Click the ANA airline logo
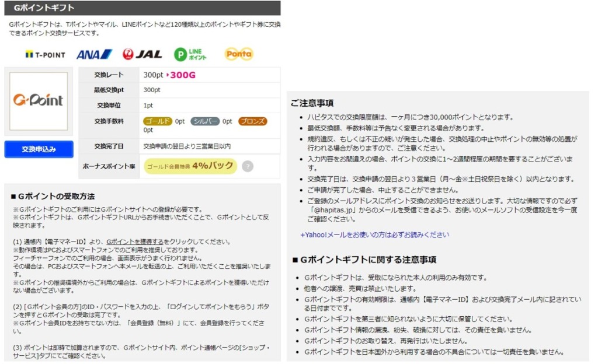The width and height of the screenshot is (598, 364). click(x=94, y=54)
